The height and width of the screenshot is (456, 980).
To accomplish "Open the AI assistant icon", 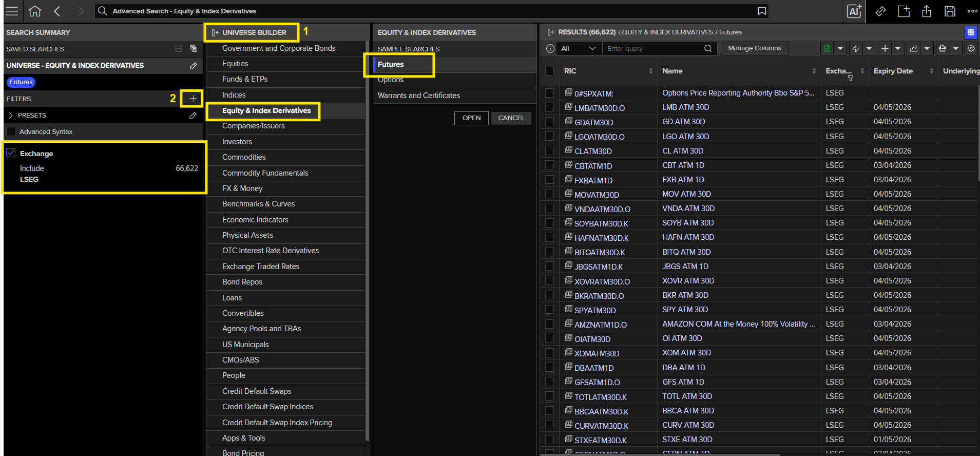I will [854, 11].
